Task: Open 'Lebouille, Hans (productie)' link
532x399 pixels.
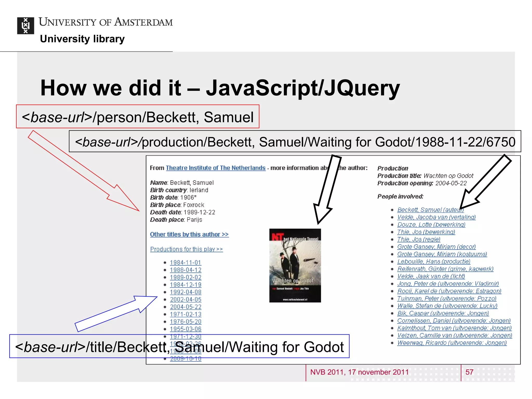Action: click(x=434, y=262)
